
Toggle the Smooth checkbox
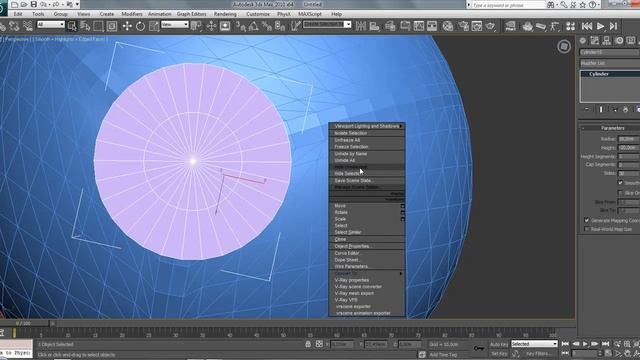[x=620, y=183]
